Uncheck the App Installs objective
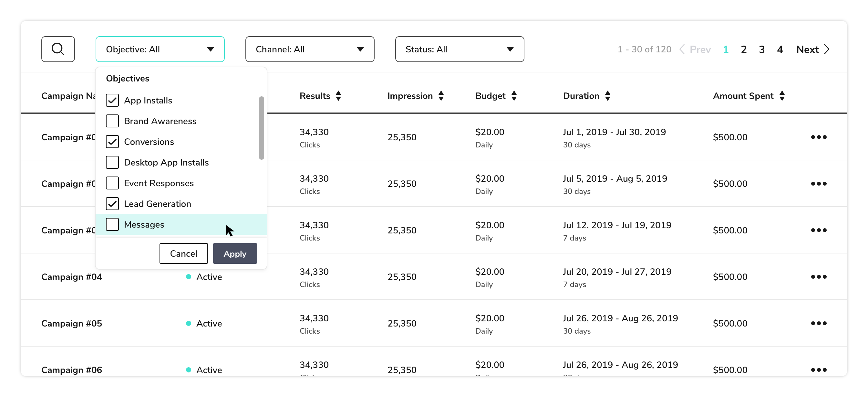This screenshot has width=868, height=397. pos(112,101)
